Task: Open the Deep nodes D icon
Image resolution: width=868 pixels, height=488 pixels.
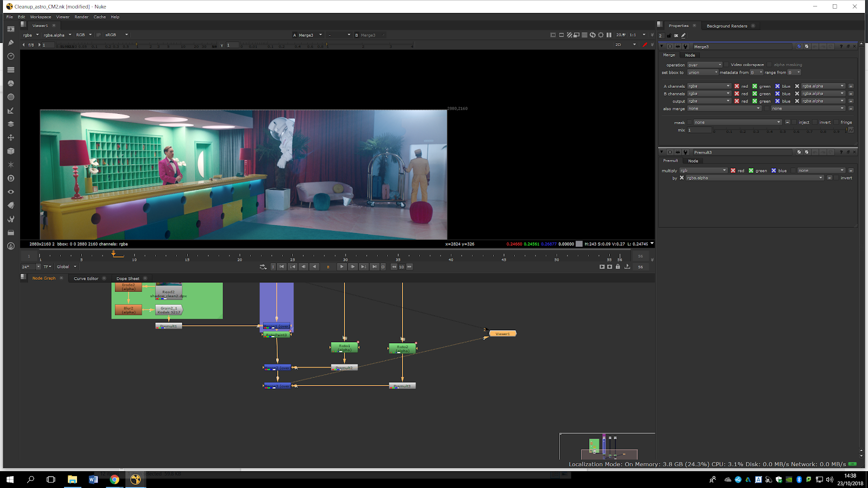Action: click(x=10, y=178)
